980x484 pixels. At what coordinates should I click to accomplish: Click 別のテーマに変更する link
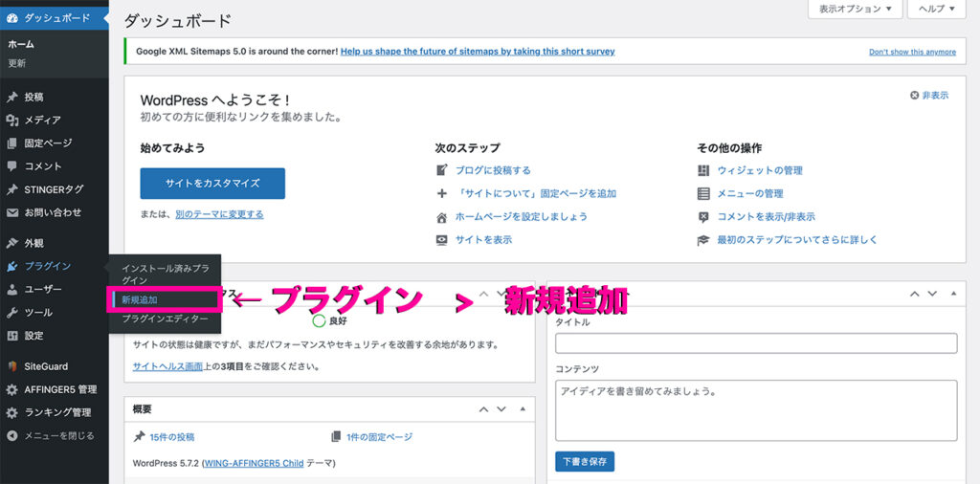tap(219, 214)
